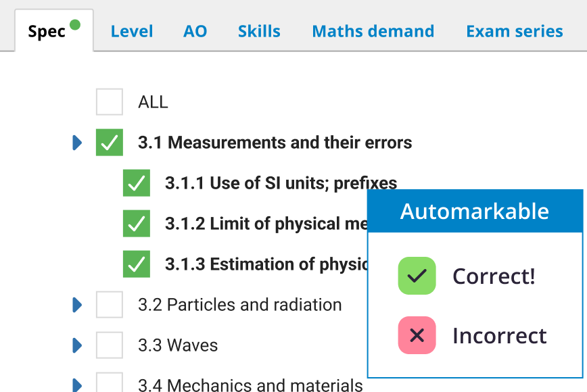The image size is (587, 392).
Task: Expand the 3.1 Measurements tree node
Action: (76, 143)
